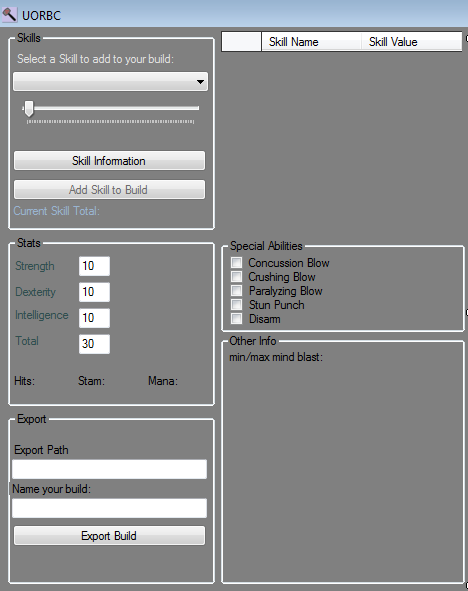Click the Total stats field
The height and width of the screenshot is (591, 468).
(x=94, y=344)
